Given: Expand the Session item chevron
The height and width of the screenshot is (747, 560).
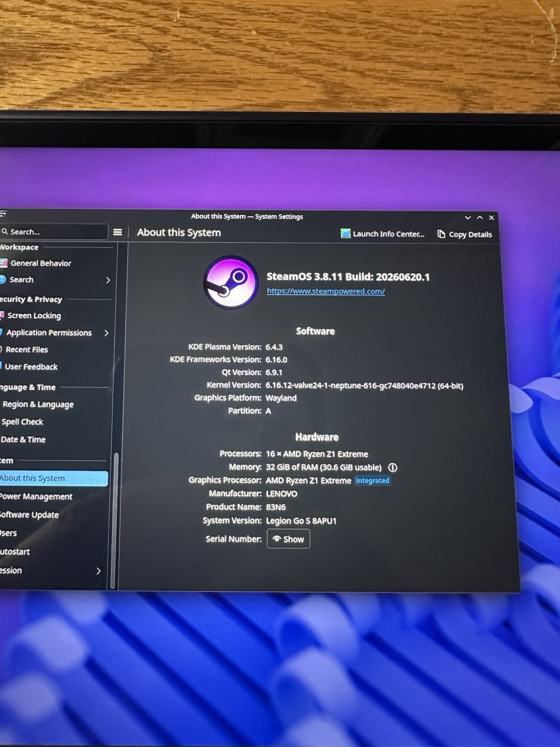Looking at the screenshot, I should click(x=98, y=571).
